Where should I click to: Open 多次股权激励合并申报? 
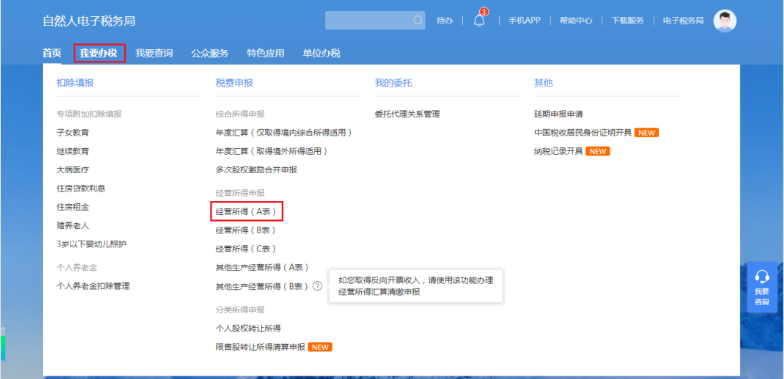point(256,170)
